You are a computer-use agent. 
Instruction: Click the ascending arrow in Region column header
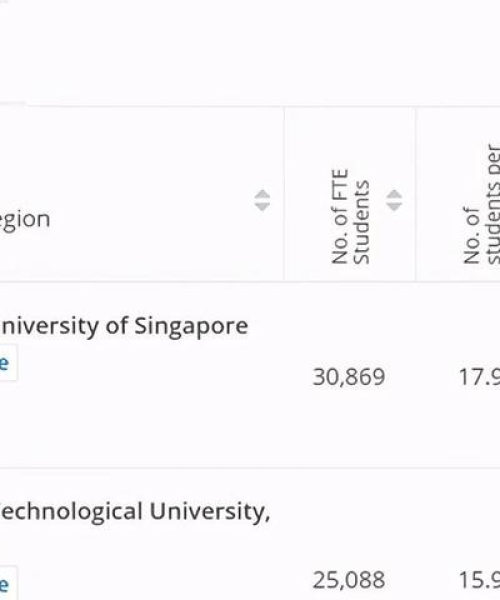262,194
